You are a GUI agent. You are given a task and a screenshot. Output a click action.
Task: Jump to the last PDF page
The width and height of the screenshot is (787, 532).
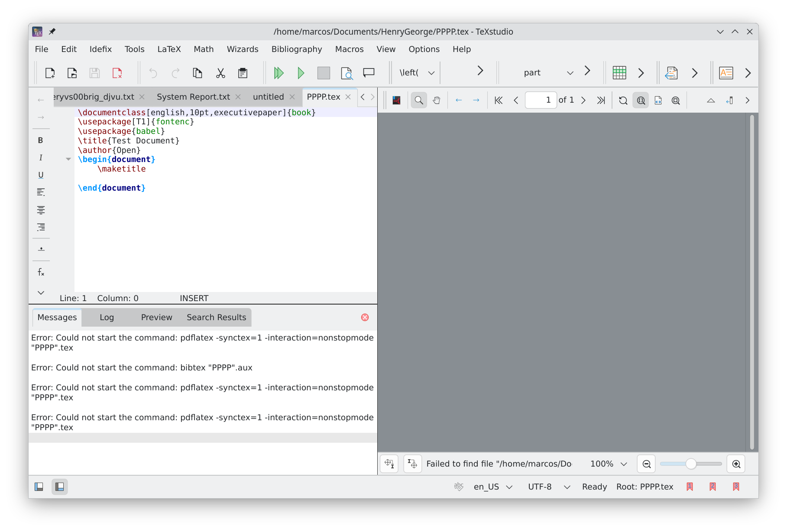(x=601, y=101)
